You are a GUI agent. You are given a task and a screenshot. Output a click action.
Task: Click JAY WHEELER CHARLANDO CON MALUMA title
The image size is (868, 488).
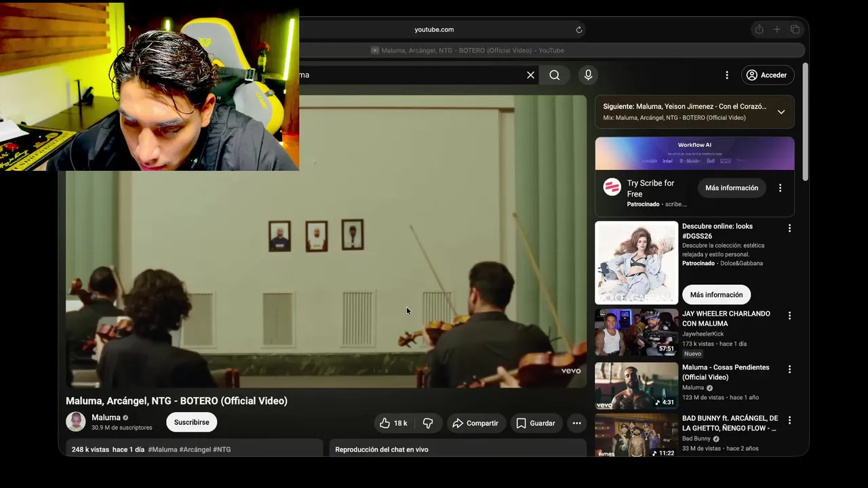726,319
